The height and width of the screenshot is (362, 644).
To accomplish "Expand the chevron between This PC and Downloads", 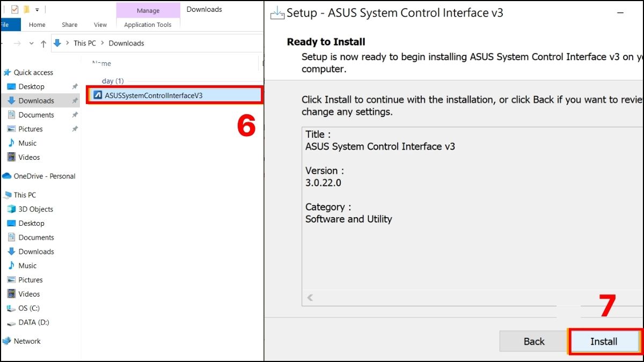I will tap(103, 43).
